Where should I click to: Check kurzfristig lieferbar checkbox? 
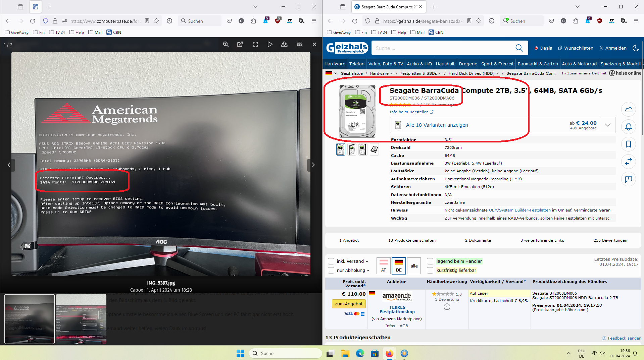[x=430, y=270]
